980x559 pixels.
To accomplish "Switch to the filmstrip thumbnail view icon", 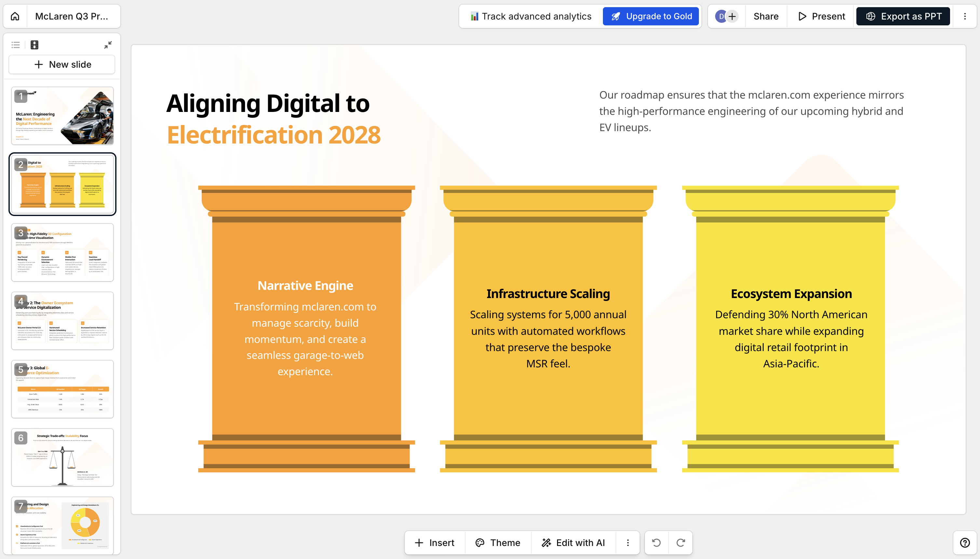I will point(34,45).
